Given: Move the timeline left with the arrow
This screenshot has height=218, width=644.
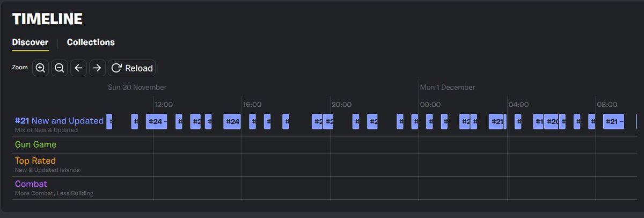Looking at the screenshot, I should [78, 68].
